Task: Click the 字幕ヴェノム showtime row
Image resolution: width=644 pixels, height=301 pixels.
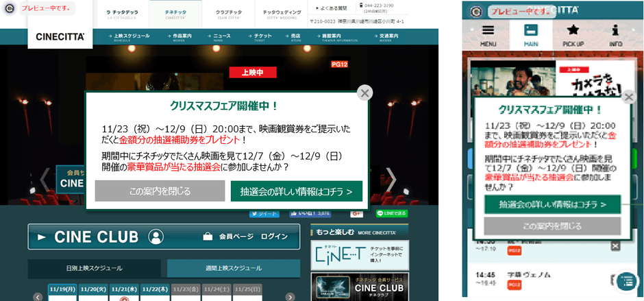Action: click(x=548, y=278)
